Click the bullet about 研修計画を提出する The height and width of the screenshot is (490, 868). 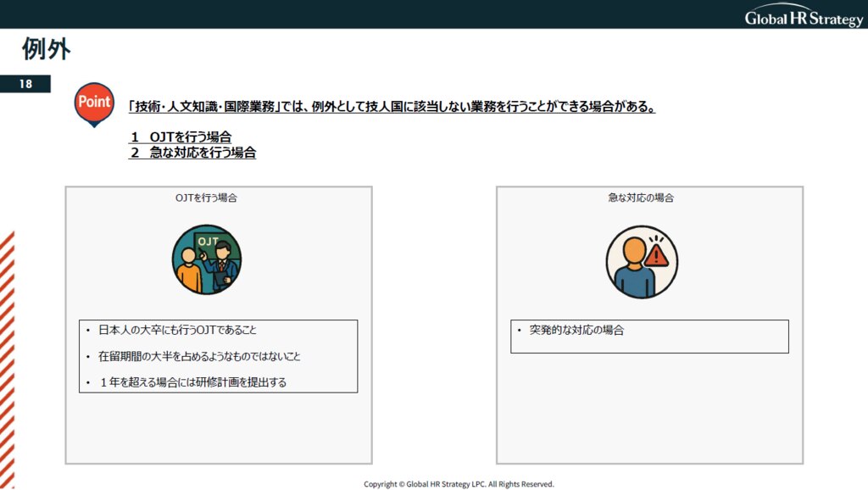tap(192, 382)
